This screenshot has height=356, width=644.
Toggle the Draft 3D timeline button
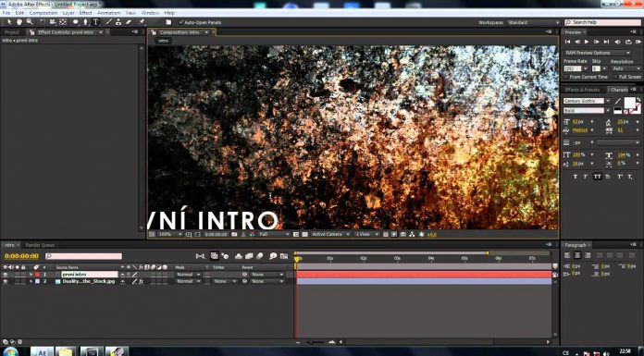pyautogui.click(x=225, y=256)
